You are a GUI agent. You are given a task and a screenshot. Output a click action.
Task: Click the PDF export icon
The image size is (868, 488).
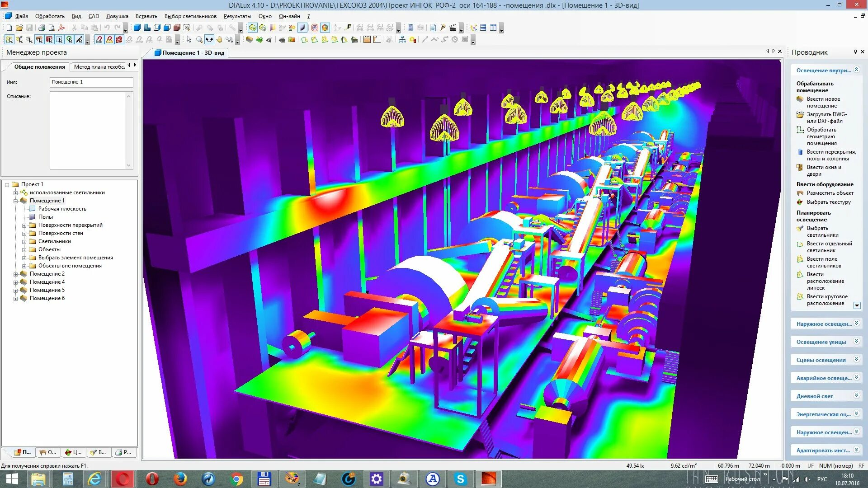click(x=62, y=28)
